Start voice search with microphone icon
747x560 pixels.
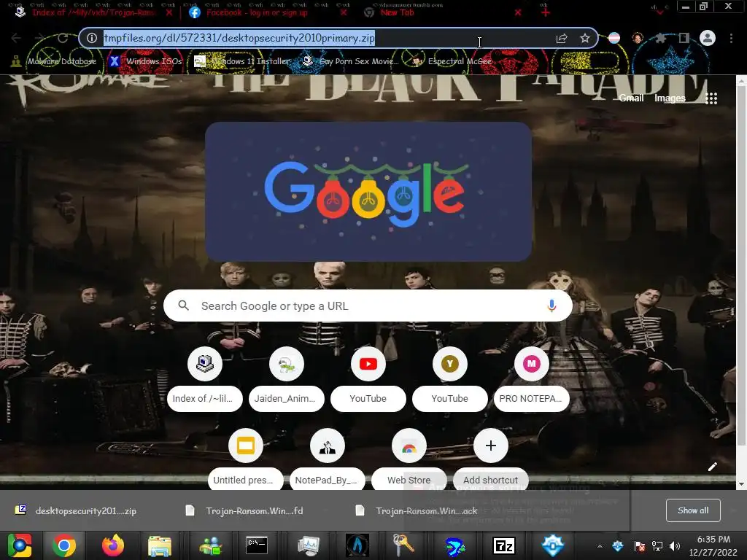click(x=551, y=306)
